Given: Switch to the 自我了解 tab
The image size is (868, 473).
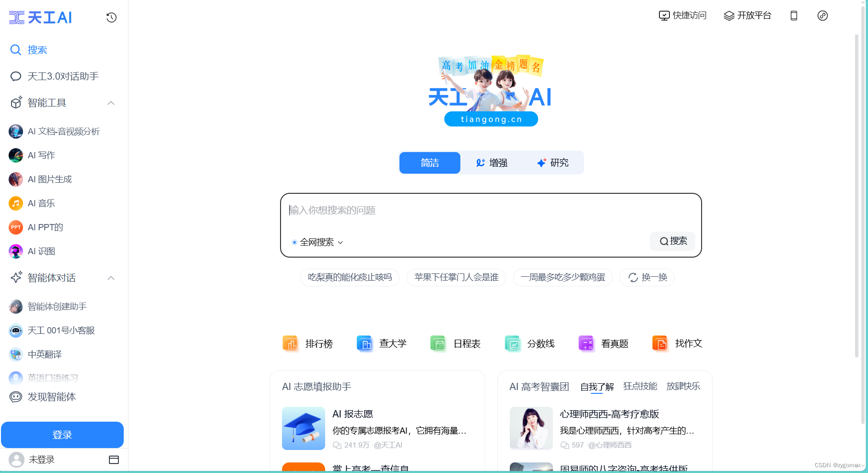Looking at the screenshot, I should point(597,387).
